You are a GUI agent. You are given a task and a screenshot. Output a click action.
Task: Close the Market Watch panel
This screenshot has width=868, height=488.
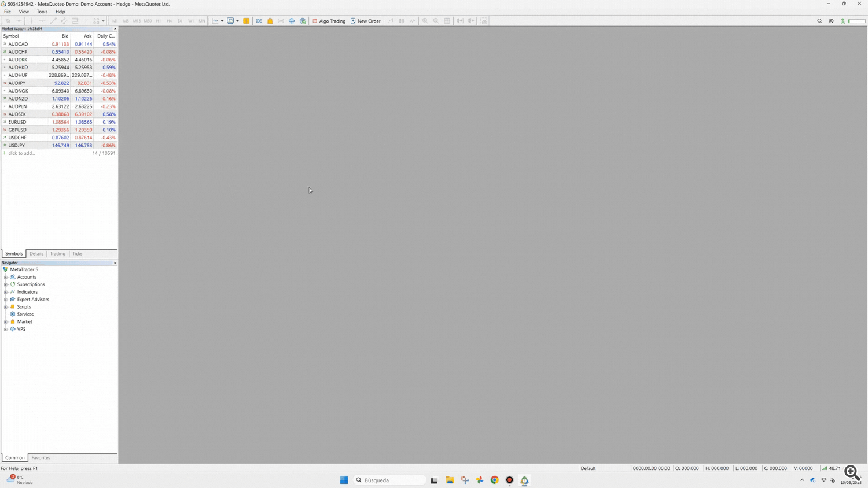115,29
